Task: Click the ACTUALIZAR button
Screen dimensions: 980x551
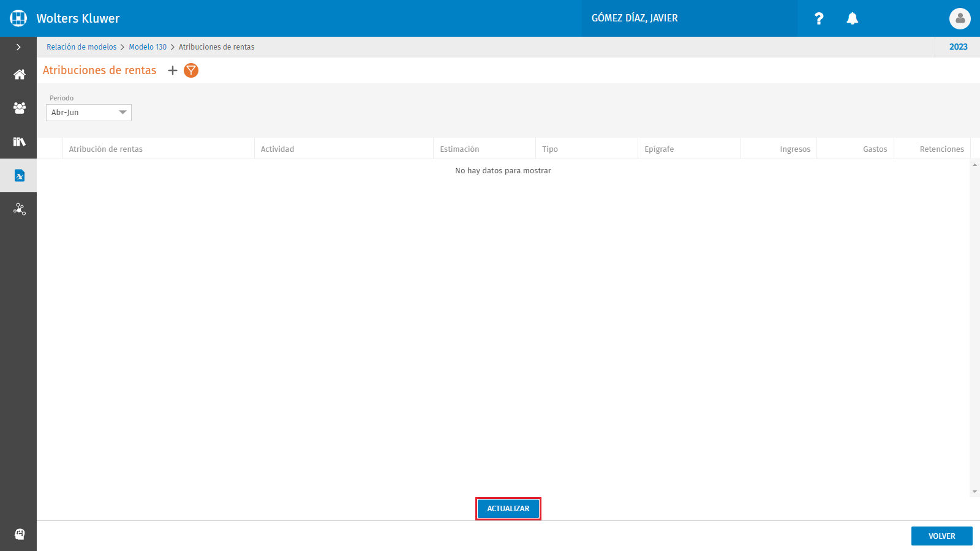Action: pos(508,509)
